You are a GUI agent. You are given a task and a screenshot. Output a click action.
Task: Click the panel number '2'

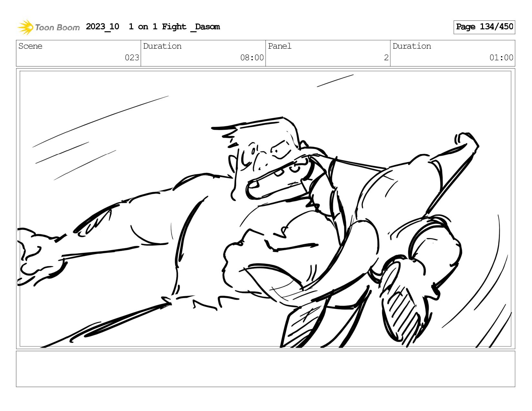click(386, 58)
